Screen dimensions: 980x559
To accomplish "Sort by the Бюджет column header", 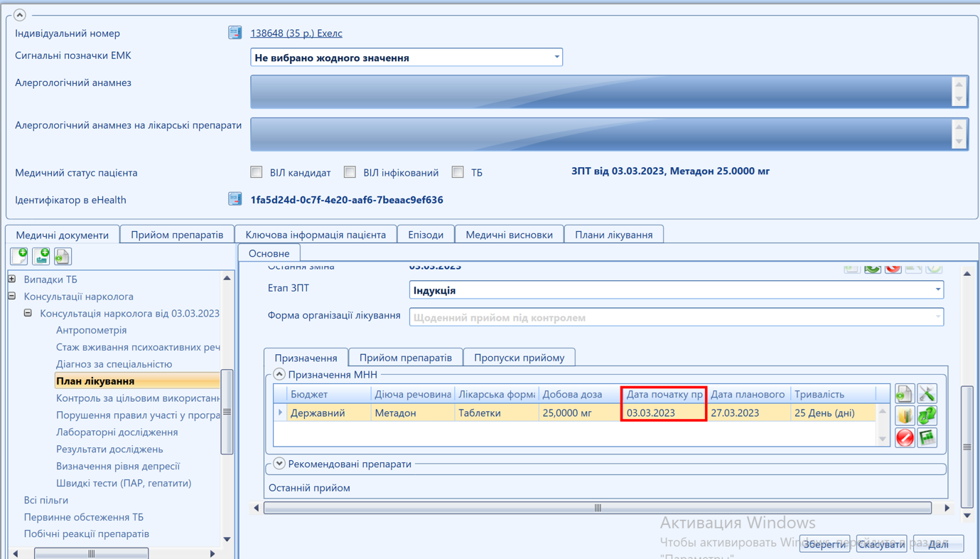I will tap(328, 394).
